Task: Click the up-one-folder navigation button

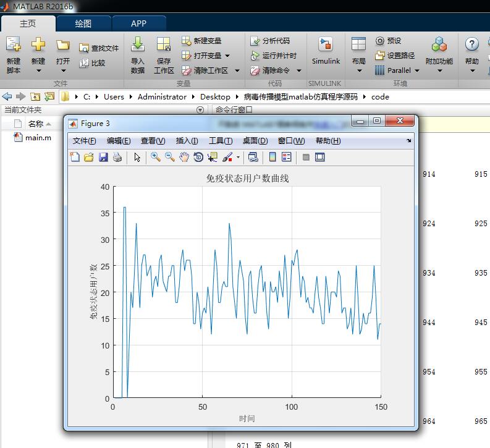Action: pos(35,96)
